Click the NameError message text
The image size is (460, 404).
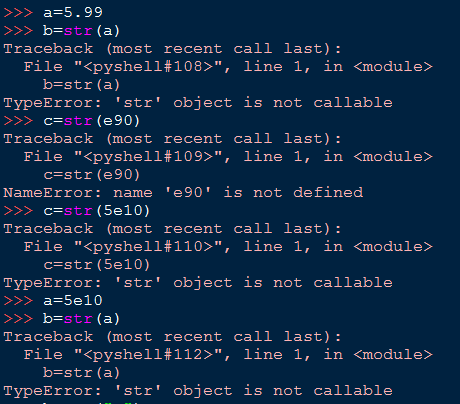[x=183, y=193]
